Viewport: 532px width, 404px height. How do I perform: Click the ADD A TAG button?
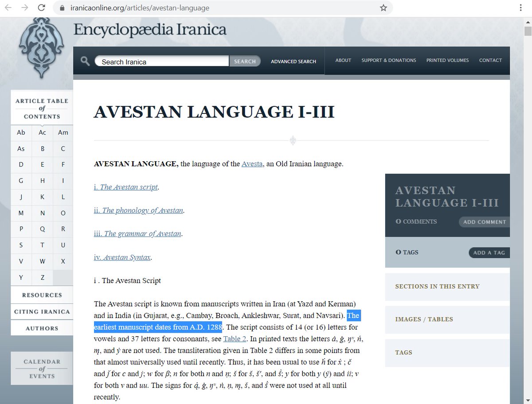(x=489, y=252)
